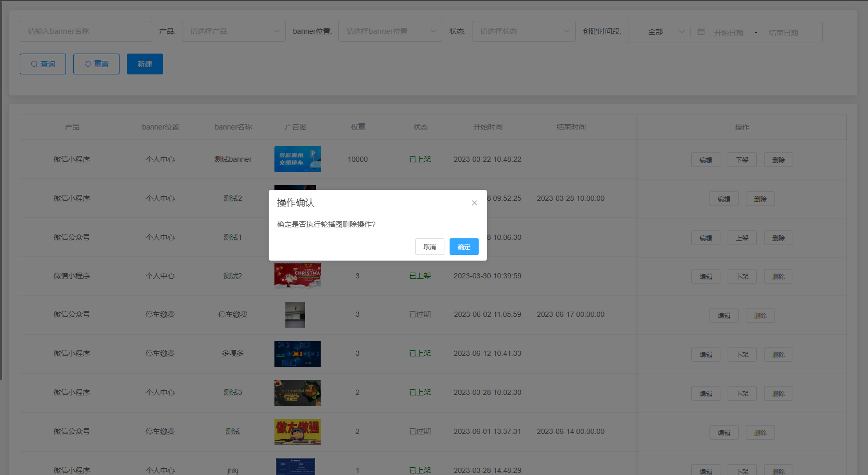The width and height of the screenshot is (868, 475).
Task: Click 下架 for 多嘎多 row
Action: (x=742, y=354)
